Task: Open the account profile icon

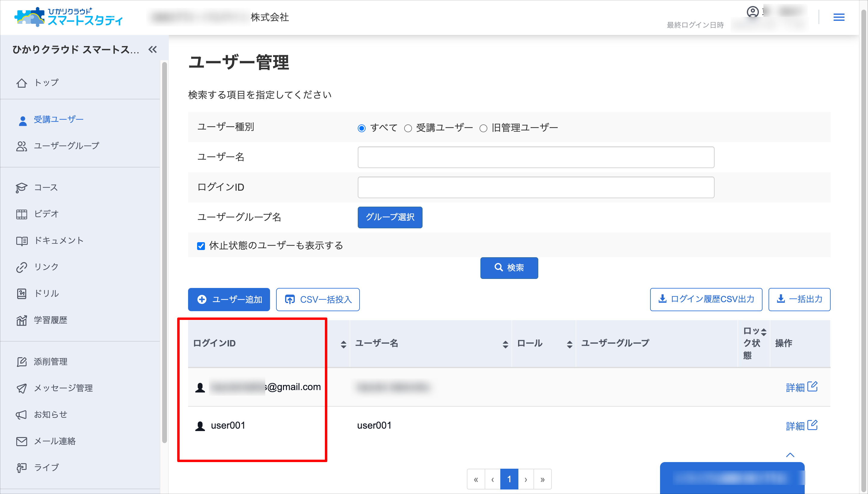Action: tap(752, 12)
